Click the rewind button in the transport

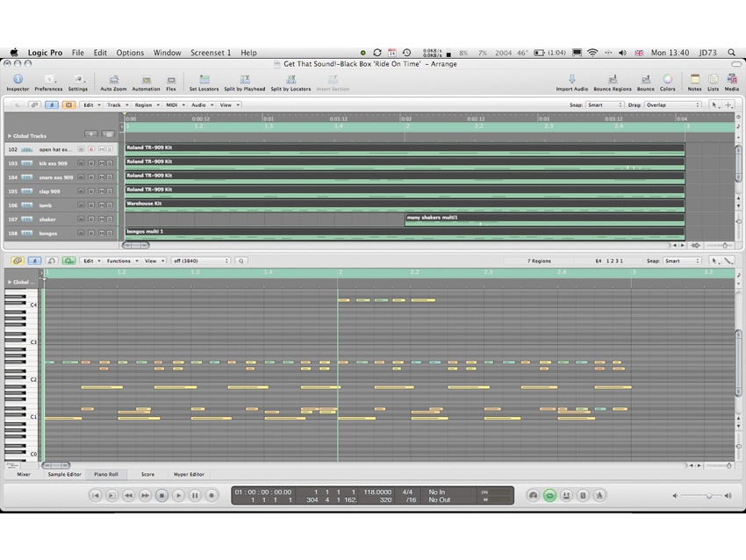[x=128, y=495]
